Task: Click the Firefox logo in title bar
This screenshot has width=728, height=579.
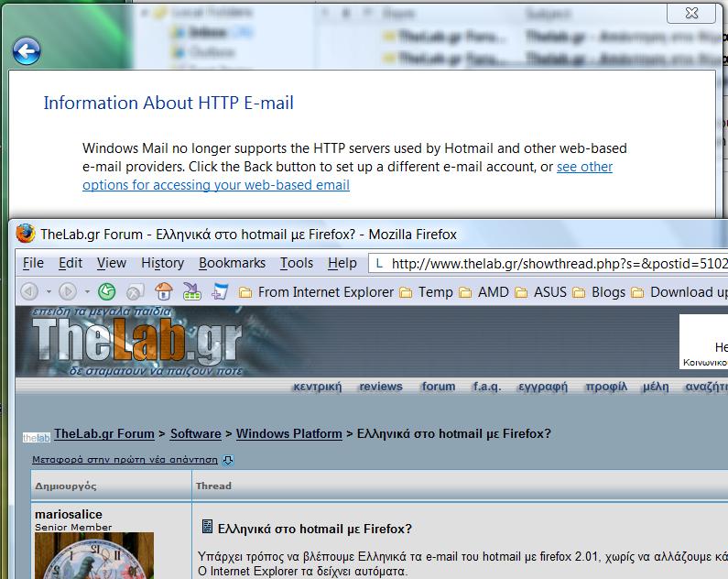Action: [26, 234]
